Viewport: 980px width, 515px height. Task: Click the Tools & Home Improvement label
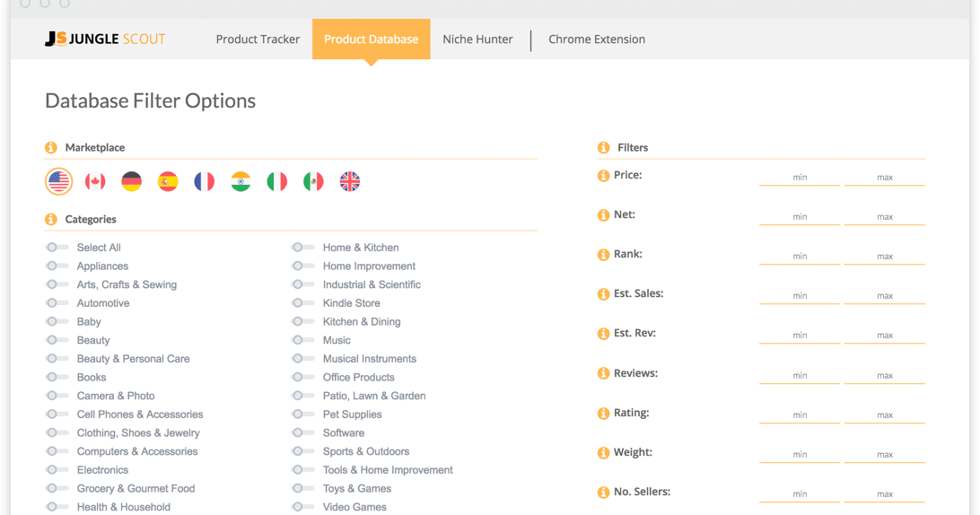(x=388, y=470)
